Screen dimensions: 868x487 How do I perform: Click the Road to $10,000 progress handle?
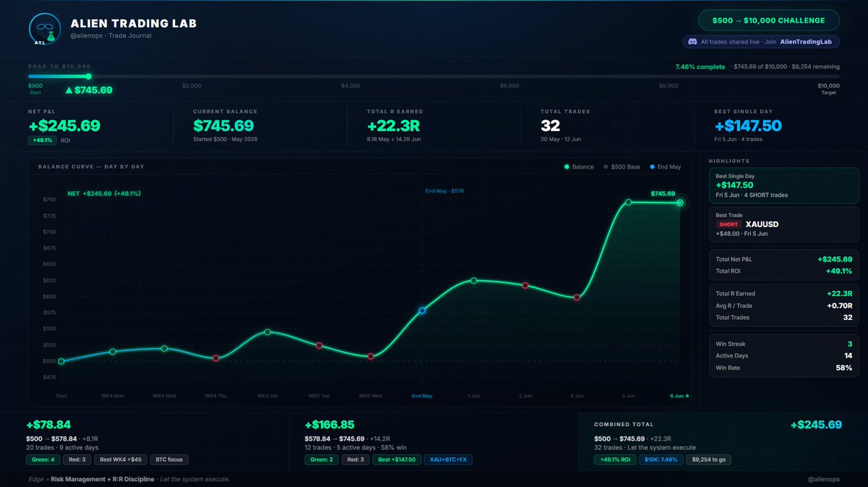[88, 76]
